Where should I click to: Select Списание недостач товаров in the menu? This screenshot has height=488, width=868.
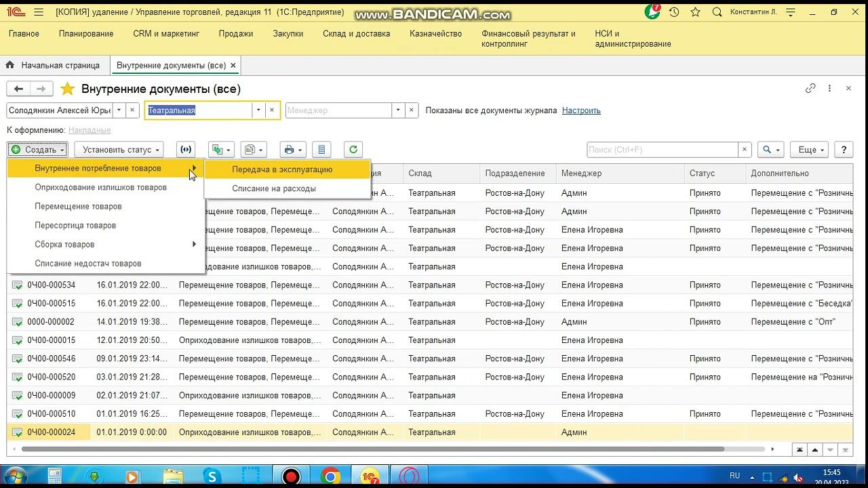tap(106, 263)
